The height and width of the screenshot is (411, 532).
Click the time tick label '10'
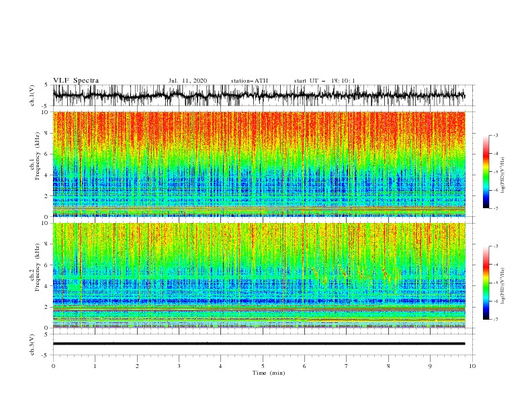tap(472, 366)
